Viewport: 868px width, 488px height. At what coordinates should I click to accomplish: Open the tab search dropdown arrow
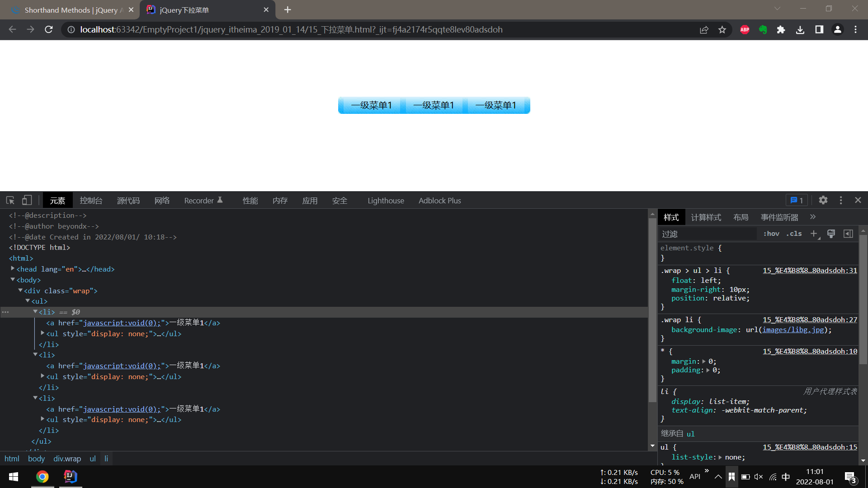[x=777, y=9]
